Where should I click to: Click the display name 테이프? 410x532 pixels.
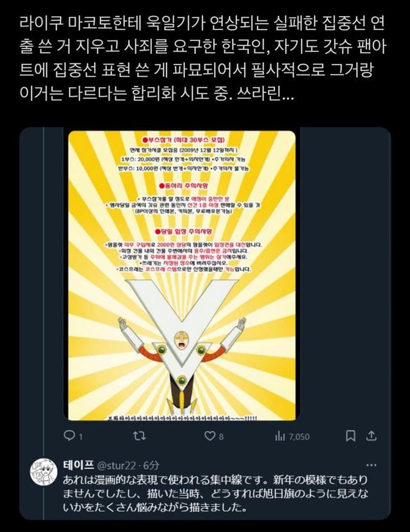[x=78, y=465]
